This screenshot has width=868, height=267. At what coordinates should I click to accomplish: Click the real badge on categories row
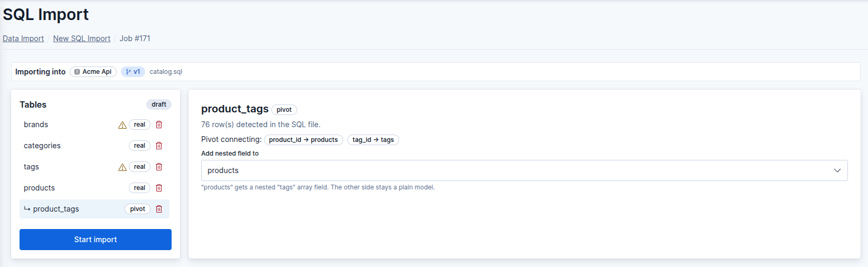click(x=139, y=146)
